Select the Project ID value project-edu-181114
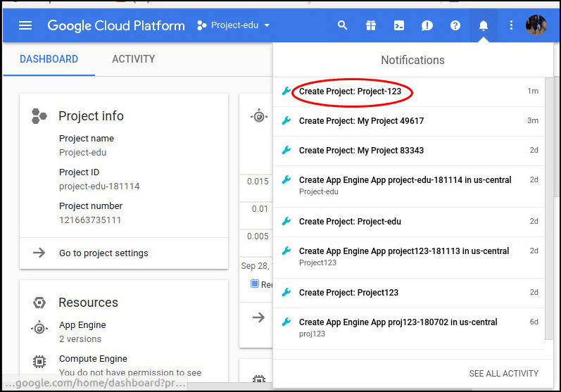This screenshot has width=561, height=392. [99, 186]
